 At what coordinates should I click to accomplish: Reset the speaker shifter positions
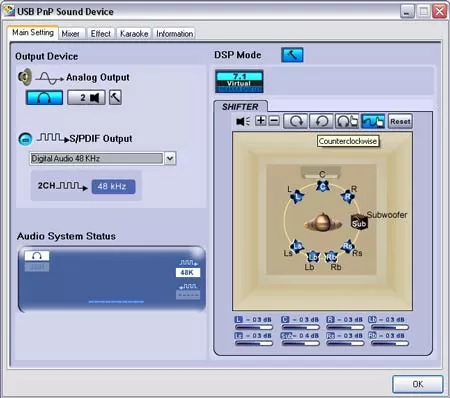pyautogui.click(x=400, y=121)
